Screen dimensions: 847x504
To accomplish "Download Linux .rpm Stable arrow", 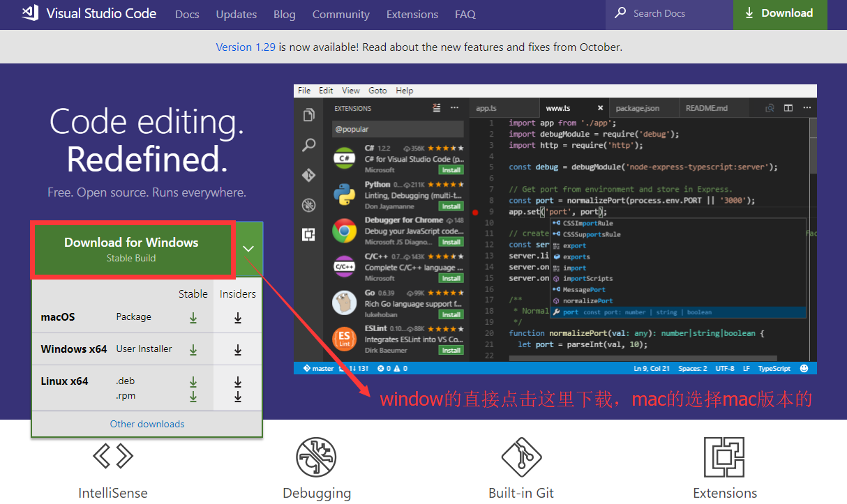I will pos(193,396).
